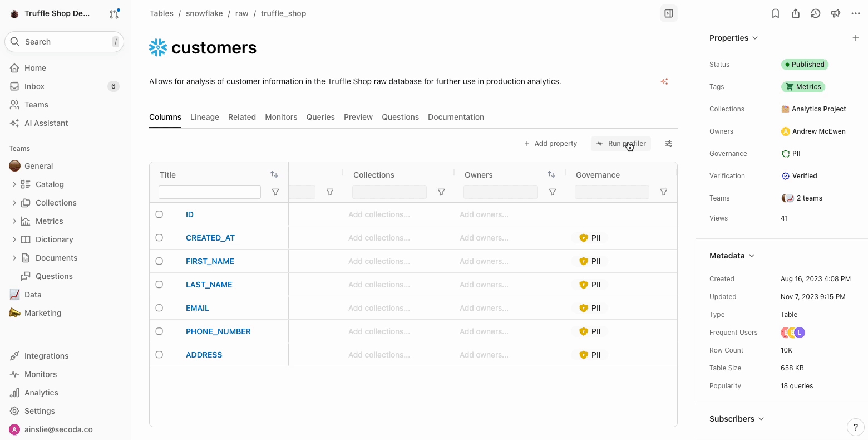Click the Collections column filter funnel

tap(441, 192)
